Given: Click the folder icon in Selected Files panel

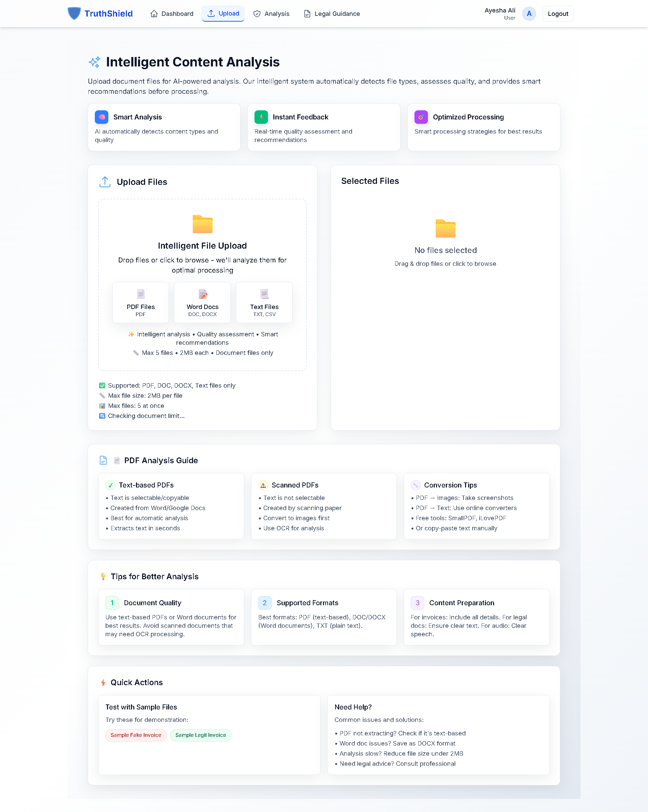Looking at the screenshot, I should (445, 228).
